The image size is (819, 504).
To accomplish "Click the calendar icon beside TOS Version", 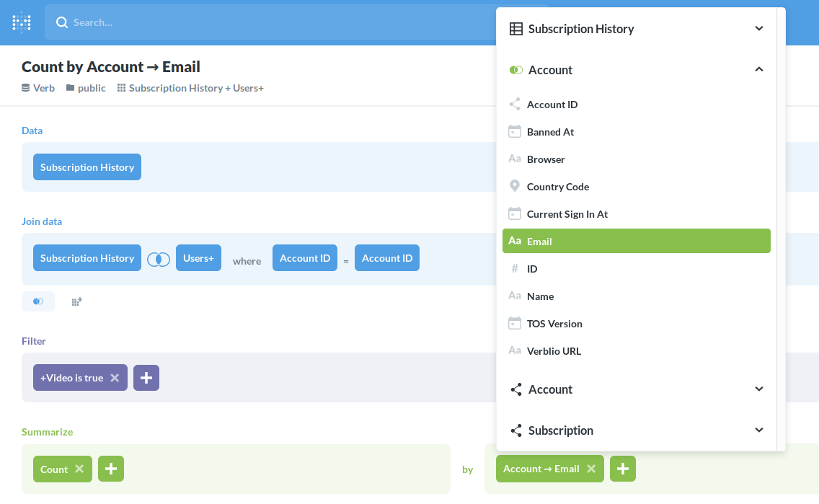I will (515, 323).
